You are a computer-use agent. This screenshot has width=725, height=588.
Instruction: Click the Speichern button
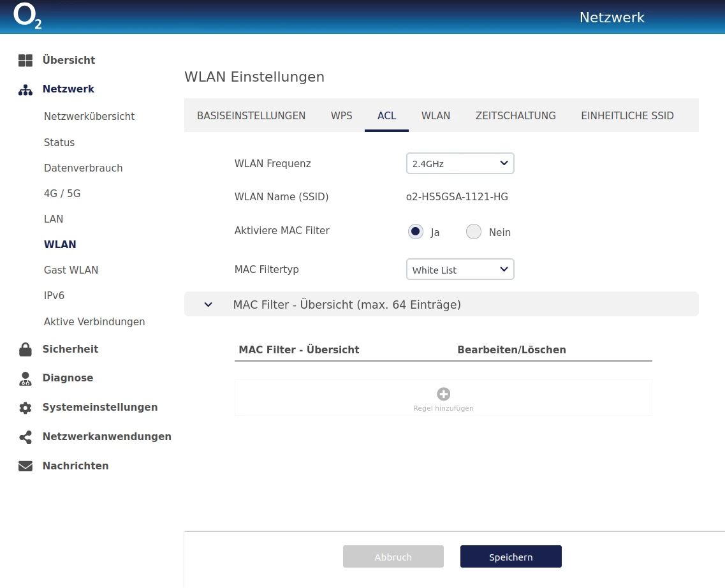pyautogui.click(x=511, y=557)
